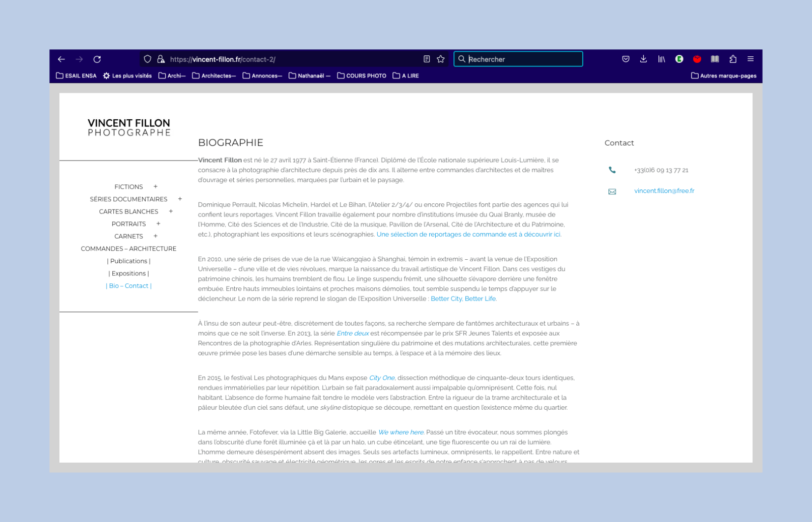This screenshot has height=522, width=812.
Task: Open the downloads panel
Action: click(x=643, y=59)
